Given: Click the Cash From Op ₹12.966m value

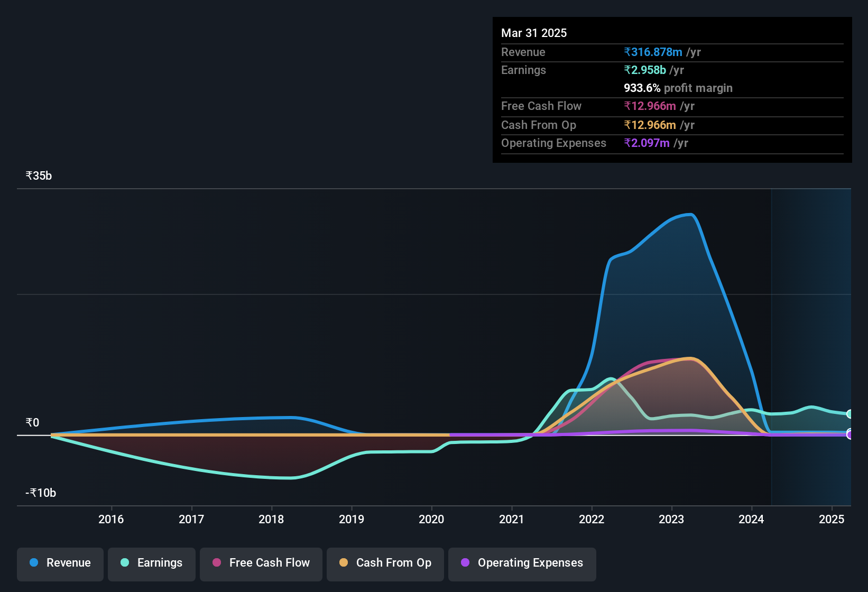Looking at the screenshot, I should tap(650, 125).
